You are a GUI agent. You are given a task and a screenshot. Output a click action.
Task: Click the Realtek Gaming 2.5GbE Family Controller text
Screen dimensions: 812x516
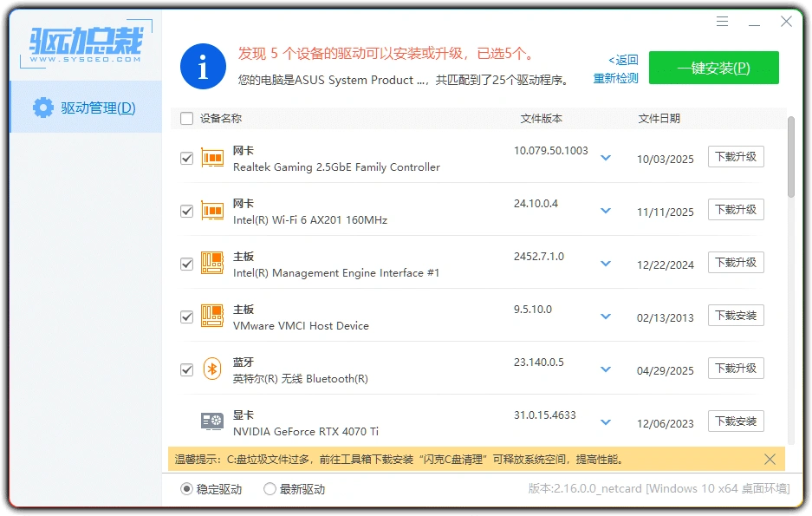point(336,167)
